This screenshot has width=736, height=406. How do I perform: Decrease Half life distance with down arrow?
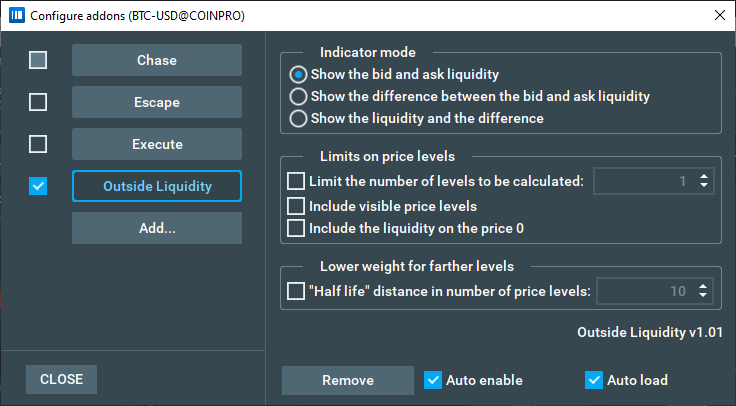pos(703,295)
